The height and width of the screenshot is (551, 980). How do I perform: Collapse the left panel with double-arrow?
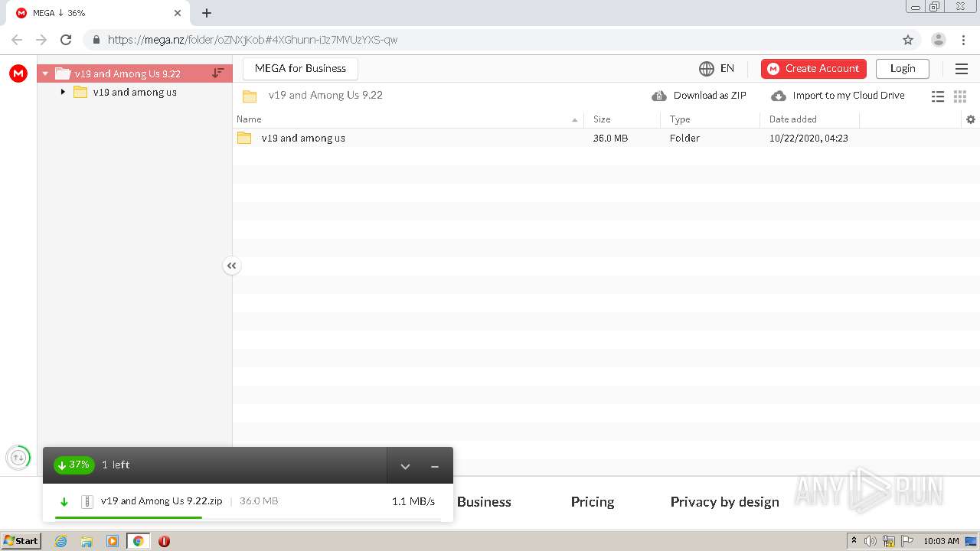tap(232, 266)
